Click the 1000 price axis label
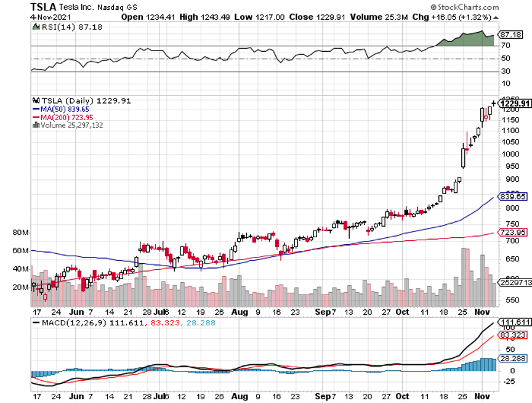Viewport: 532px width, 403px height. (510, 154)
